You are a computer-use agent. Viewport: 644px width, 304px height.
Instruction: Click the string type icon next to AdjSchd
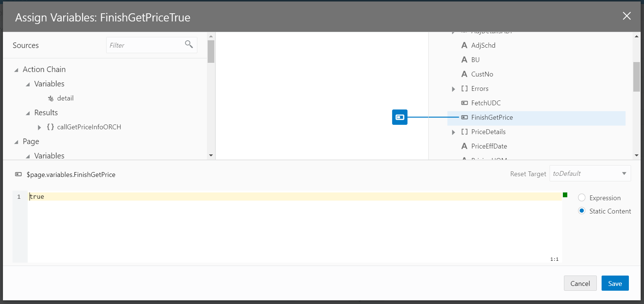(x=464, y=45)
